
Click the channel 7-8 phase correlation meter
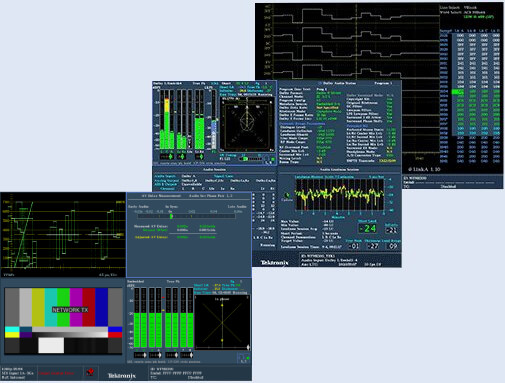point(187,355)
